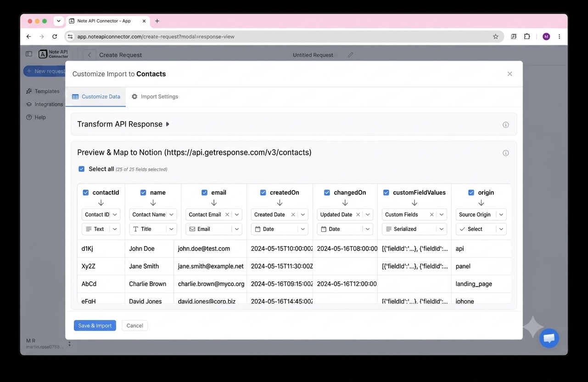This screenshot has width=588, height=382.
Task: Click the Untitled Request title
Action: coord(313,55)
